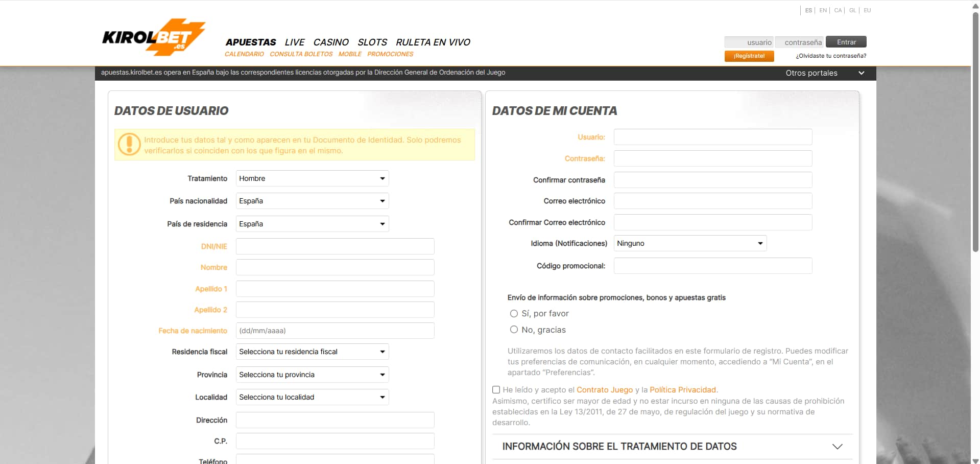Open the Tratamiento dropdown arrow

click(382, 178)
